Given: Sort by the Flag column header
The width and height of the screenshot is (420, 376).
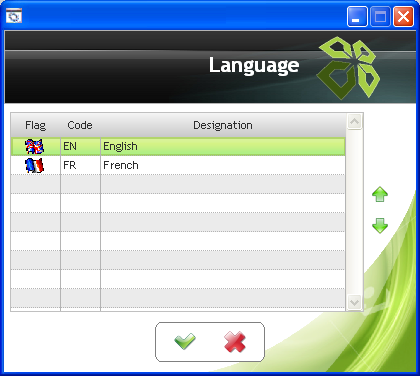Looking at the screenshot, I should [35, 125].
